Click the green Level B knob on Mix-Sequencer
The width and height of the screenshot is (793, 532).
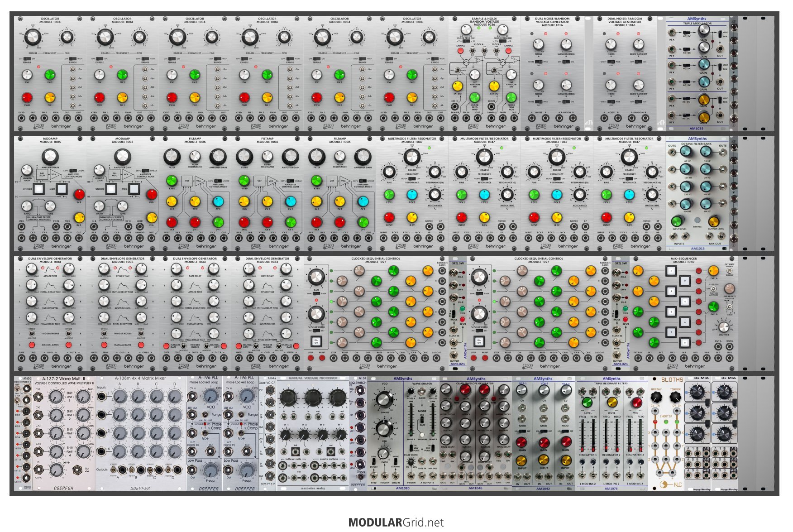713,307
